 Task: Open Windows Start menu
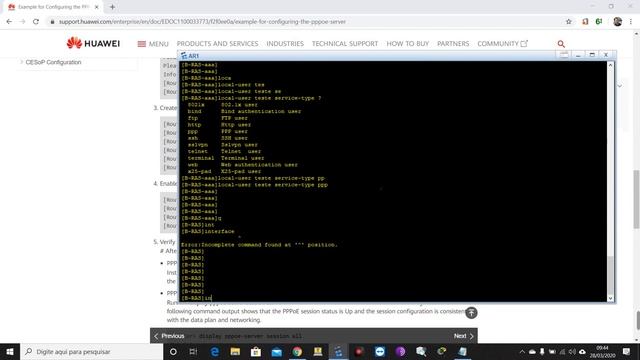pyautogui.click(x=10, y=351)
